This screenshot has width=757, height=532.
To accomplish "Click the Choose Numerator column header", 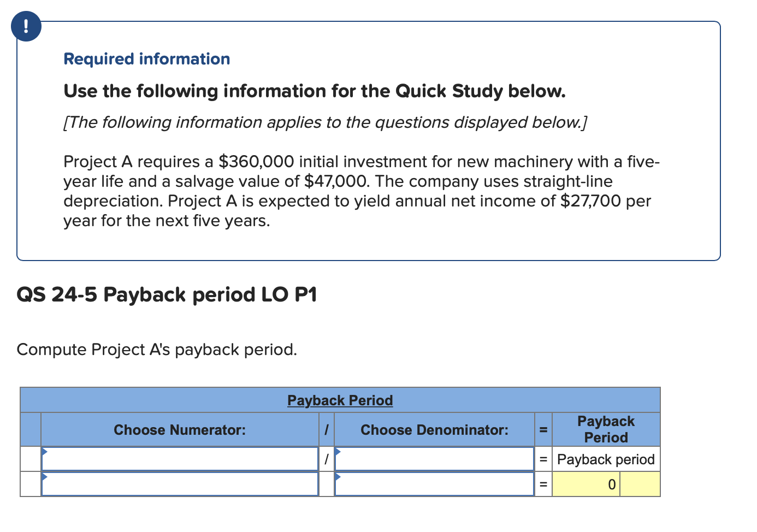I will [x=180, y=430].
